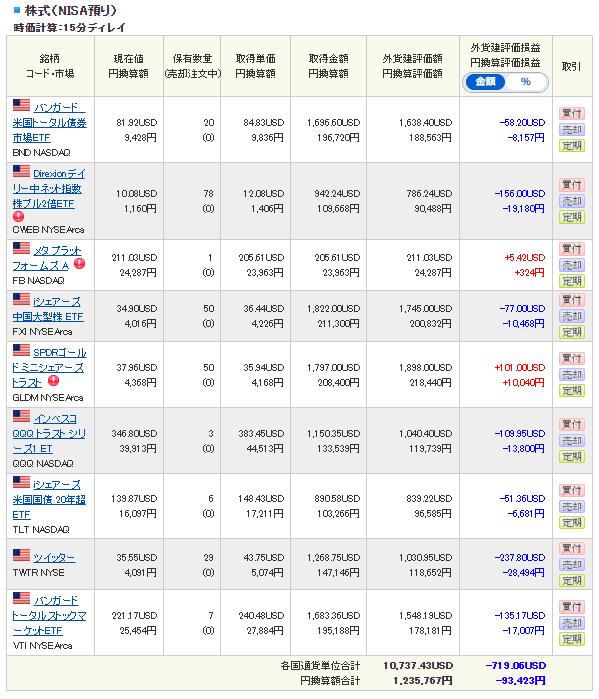599x699 pixels.
Task: Click the US flag icon in the BND row
Action: coord(21,105)
